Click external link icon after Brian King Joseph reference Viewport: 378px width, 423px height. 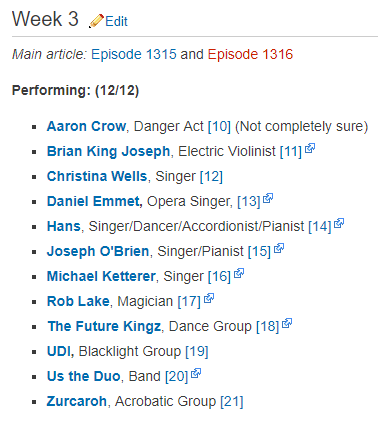(310, 148)
